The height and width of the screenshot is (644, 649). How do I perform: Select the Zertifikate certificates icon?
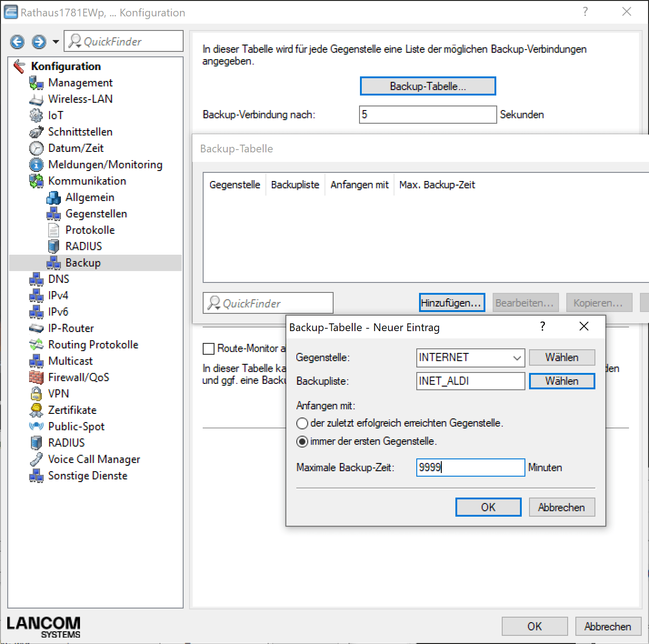(x=36, y=410)
